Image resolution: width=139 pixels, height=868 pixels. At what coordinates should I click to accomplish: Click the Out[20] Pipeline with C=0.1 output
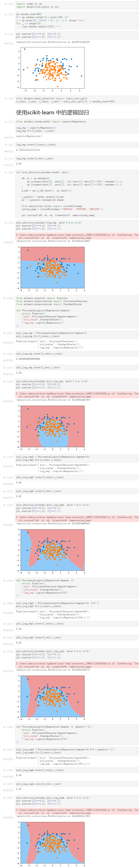[53, 615]
